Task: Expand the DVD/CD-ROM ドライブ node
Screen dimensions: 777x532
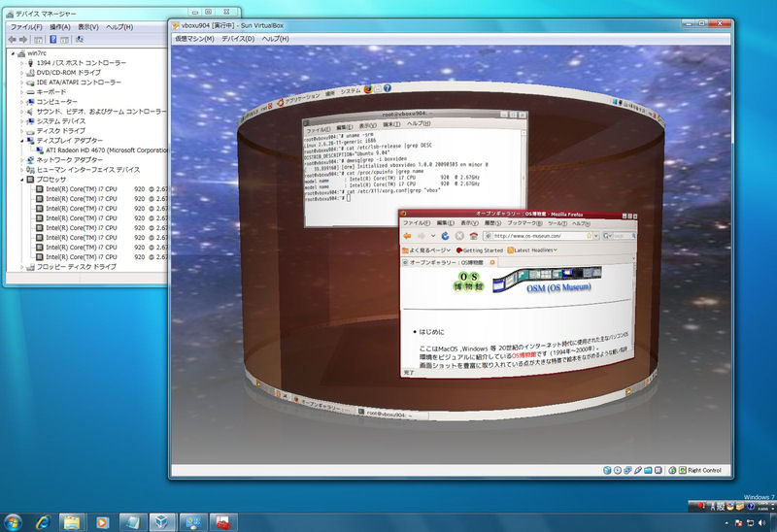Action: pos(21,73)
